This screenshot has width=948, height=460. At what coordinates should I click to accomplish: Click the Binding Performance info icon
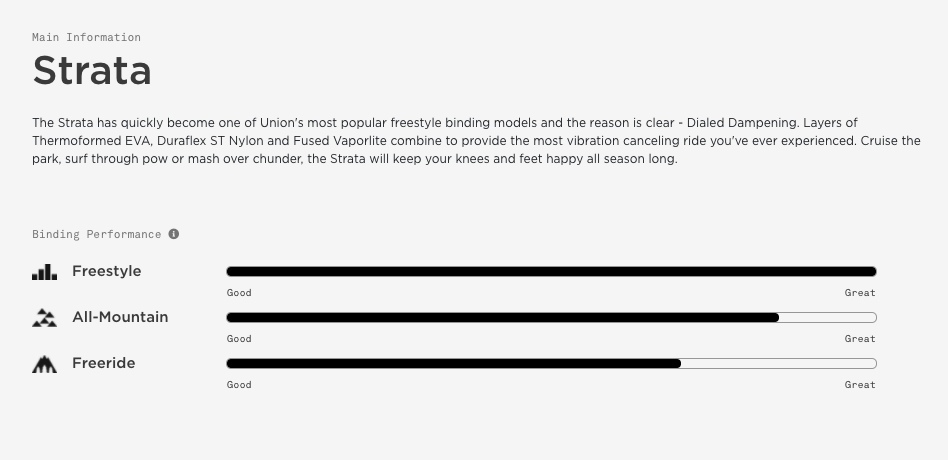tap(174, 234)
